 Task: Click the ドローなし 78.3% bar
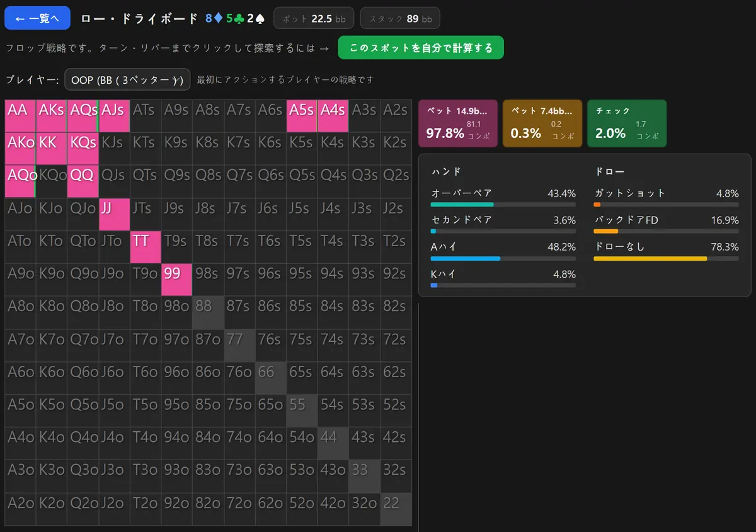coord(667,258)
